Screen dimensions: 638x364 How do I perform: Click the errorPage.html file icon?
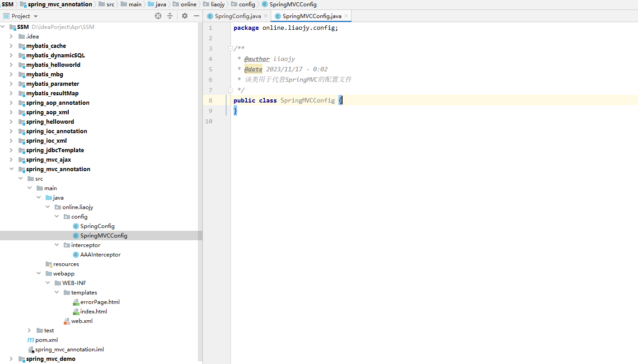[x=76, y=302]
